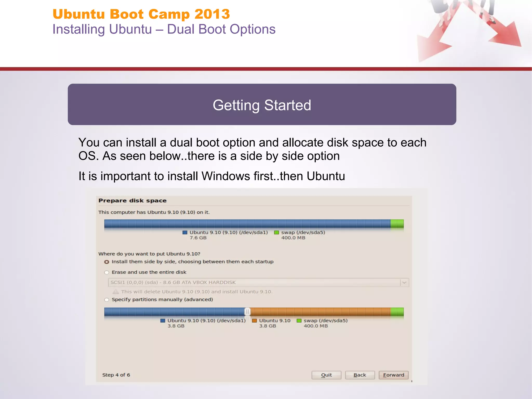Click 'This computer has Ubuntu 9.10 (9.10) on it.' text
The height and width of the screenshot is (399, 532).
[x=154, y=212]
